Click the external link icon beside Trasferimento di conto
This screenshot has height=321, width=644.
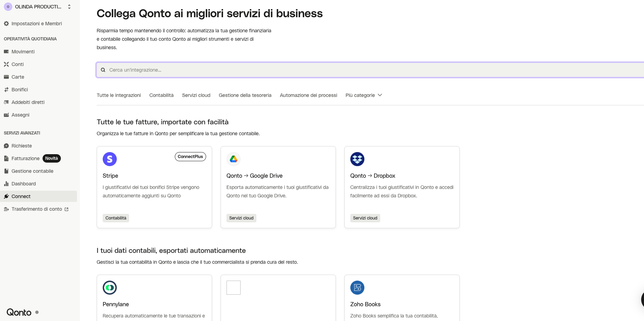(66, 209)
